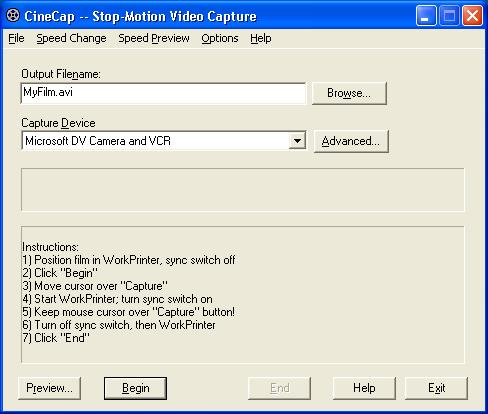
Task: Open the Options menu
Action: [x=220, y=38]
